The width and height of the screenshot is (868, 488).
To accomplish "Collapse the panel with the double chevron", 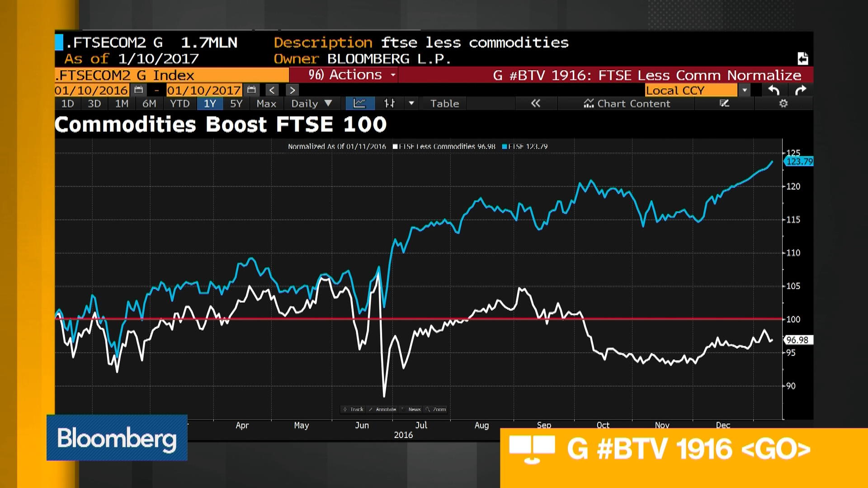I will (536, 103).
